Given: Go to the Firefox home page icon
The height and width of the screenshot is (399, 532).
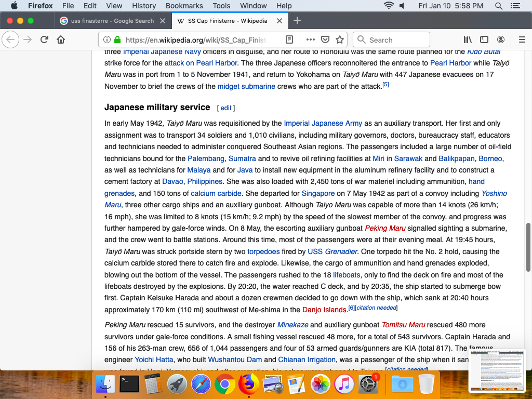Looking at the screenshot, I should coord(61,40).
